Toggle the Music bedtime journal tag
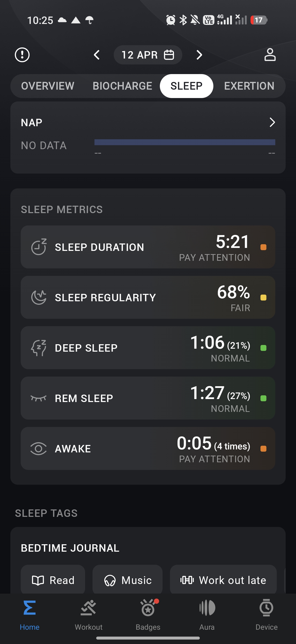 coord(127,580)
